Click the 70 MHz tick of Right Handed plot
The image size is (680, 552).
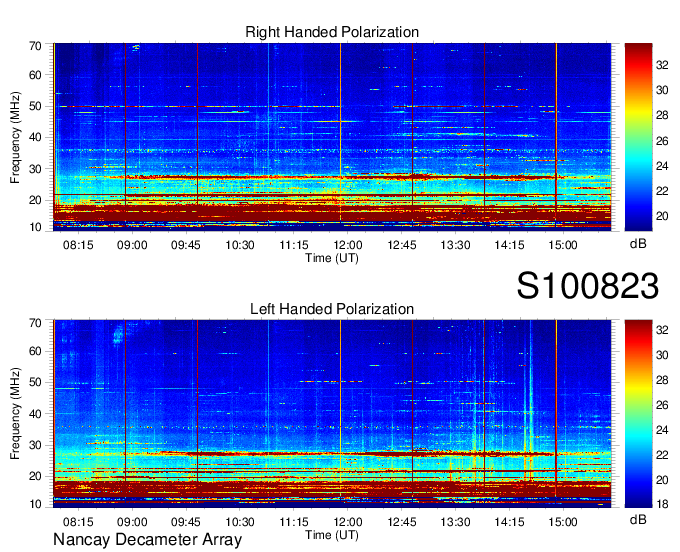35,46
